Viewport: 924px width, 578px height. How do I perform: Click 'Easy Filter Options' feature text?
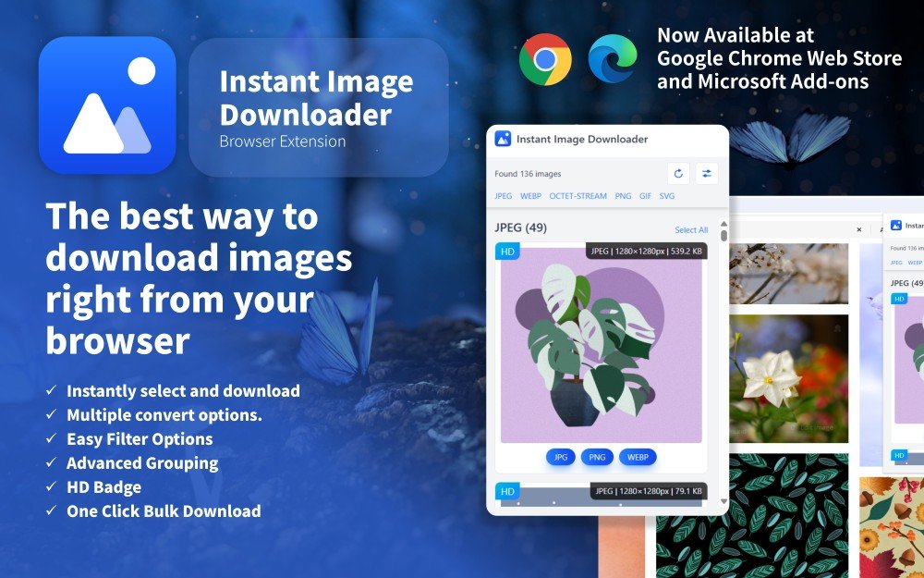(140, 439)
